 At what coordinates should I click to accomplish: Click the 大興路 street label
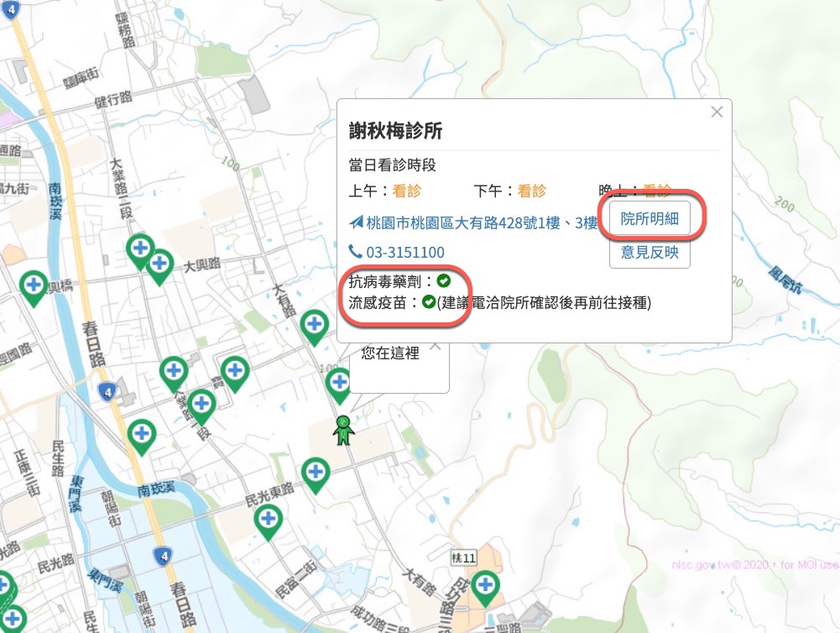pyautogui.click(x=202, y=264)
